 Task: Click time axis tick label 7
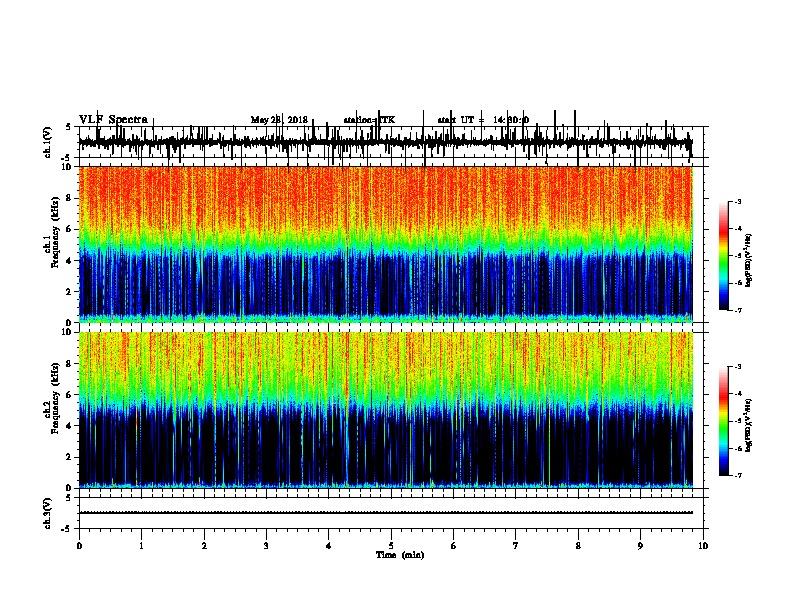tap(516, 546)
